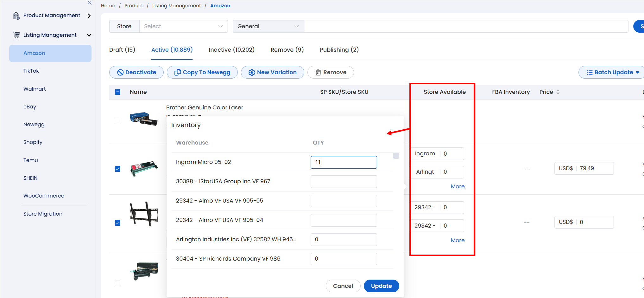Click the Ingram Micro 95-02 quantity field
Screen dimensions: 644x298
(344, 162)
